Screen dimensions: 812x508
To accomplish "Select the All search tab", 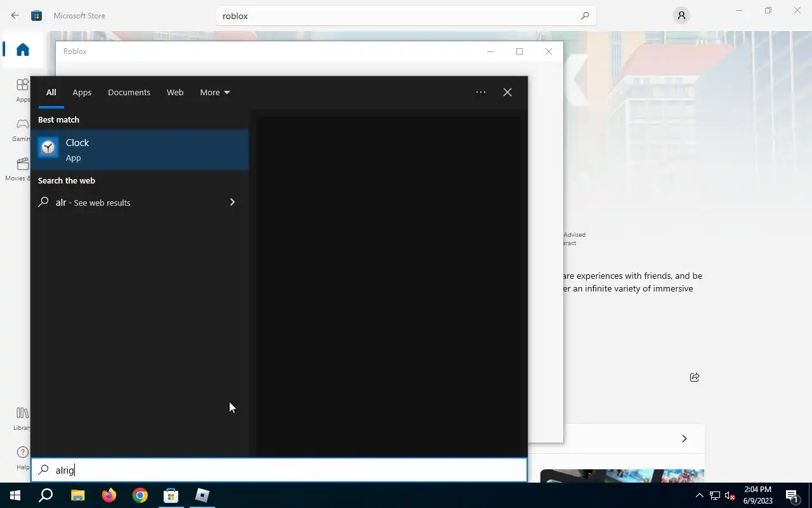I will click(51, 92).
